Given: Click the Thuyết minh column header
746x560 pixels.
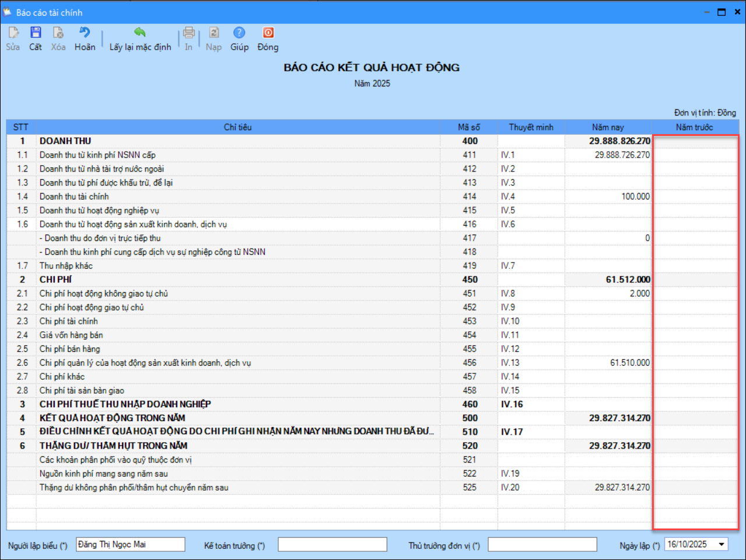Looking at the screenshot, I should (531, 127).
